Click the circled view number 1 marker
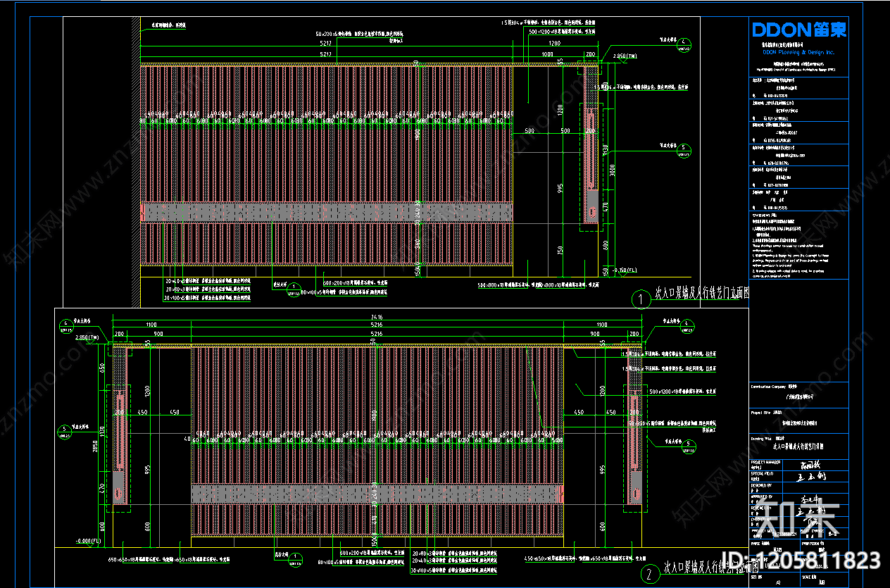Viewport: 890px width, 588px height. tap(641, 301)
